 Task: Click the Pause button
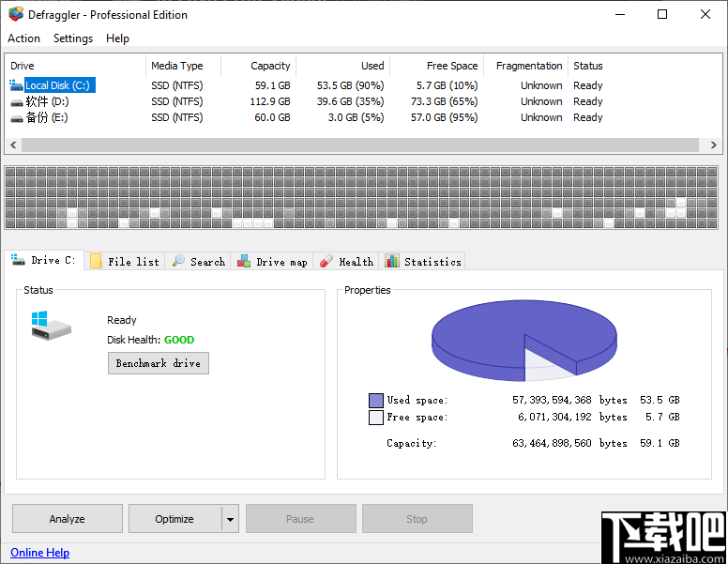(300, 518)
